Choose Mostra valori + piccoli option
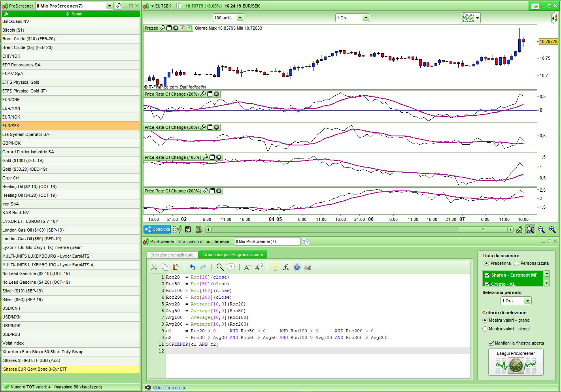 pyautogui.click(x=485, y=329)
